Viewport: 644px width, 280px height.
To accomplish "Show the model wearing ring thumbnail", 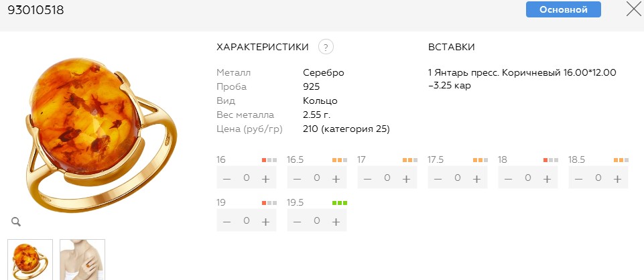I will click(82, 259).
